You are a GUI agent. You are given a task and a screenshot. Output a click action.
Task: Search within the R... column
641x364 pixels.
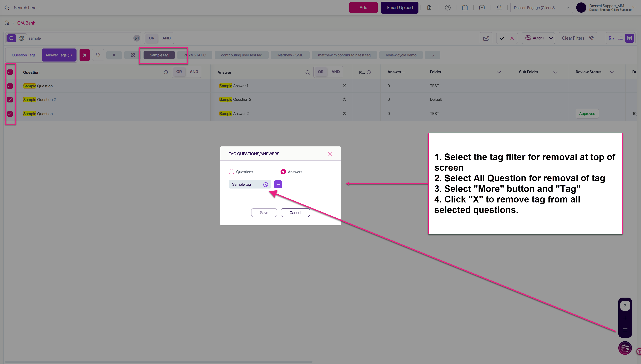click(x=369, y=72)
